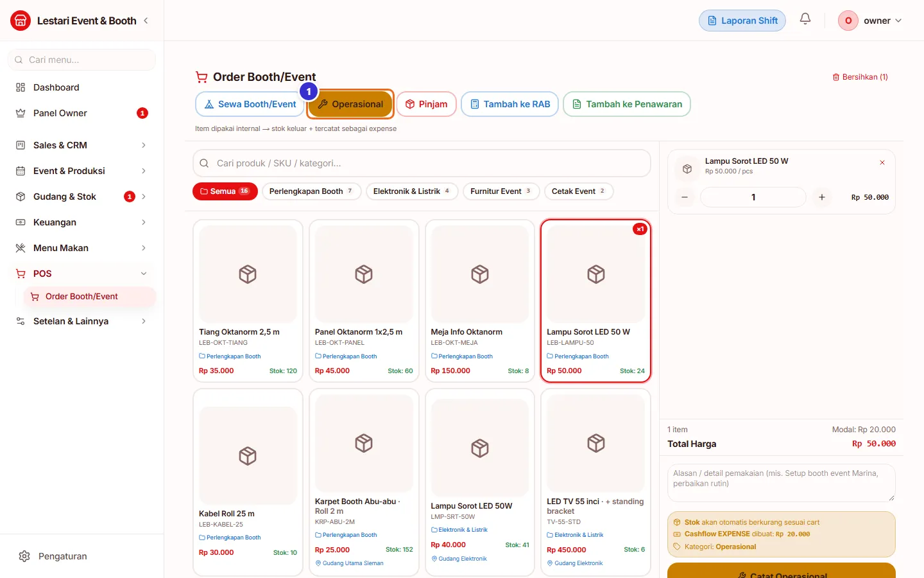The height and width of the screenshot is (578, 924).
Task: Expand the Menu Makan section
Action: (81, 248)
